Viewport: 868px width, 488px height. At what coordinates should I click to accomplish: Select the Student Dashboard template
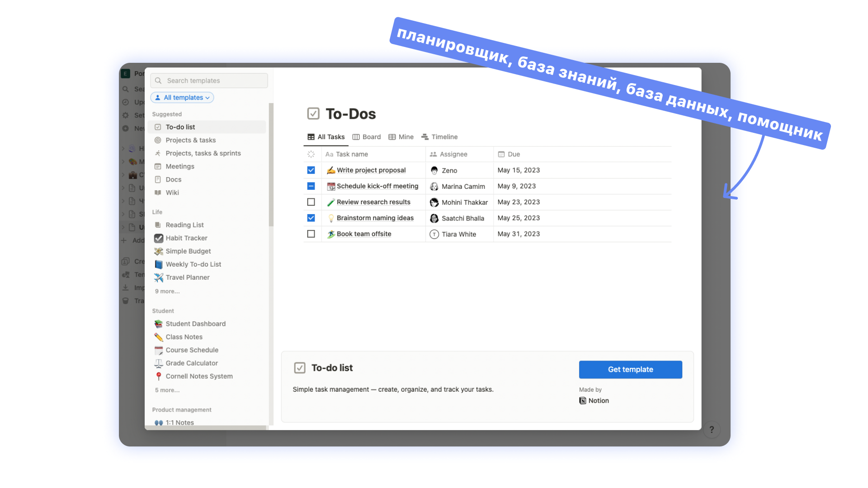point(207,324)
